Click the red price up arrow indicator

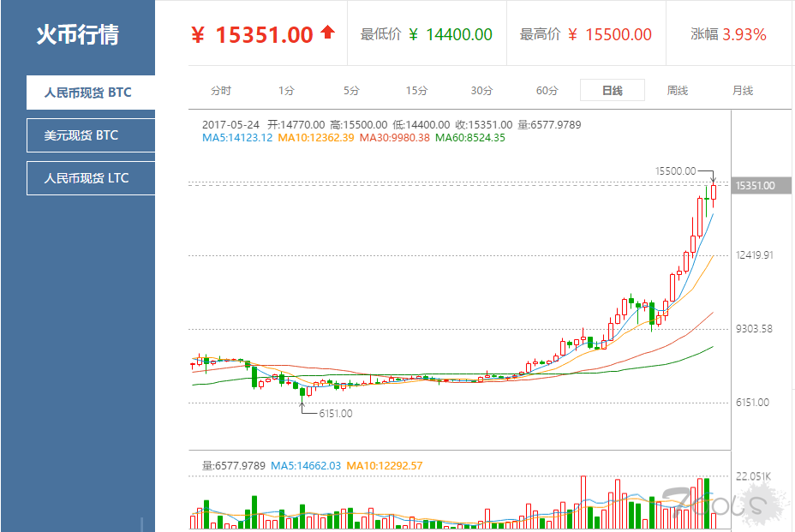click(326, 31)
